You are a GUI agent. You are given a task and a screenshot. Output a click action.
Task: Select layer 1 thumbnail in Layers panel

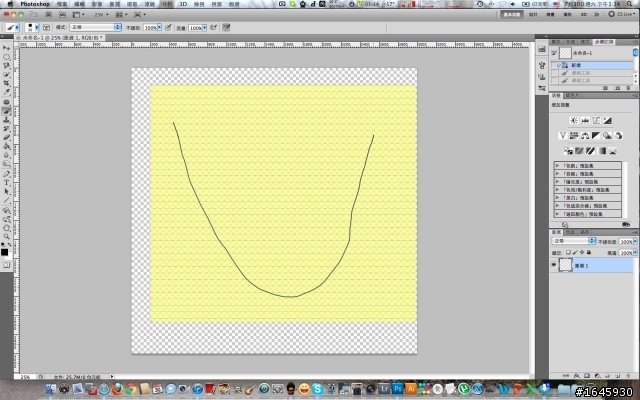(x=565, y=265)
